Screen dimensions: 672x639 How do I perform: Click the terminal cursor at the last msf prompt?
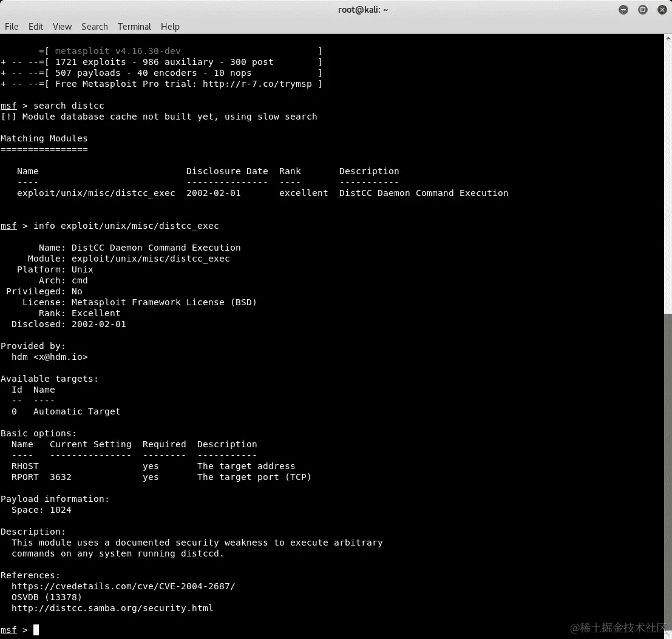pos(36,630)
